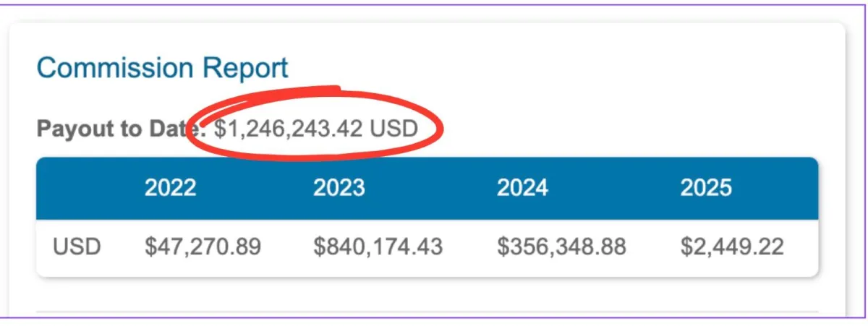
Task: Select the Payout to Date label
Action: (x=121, y=129)
